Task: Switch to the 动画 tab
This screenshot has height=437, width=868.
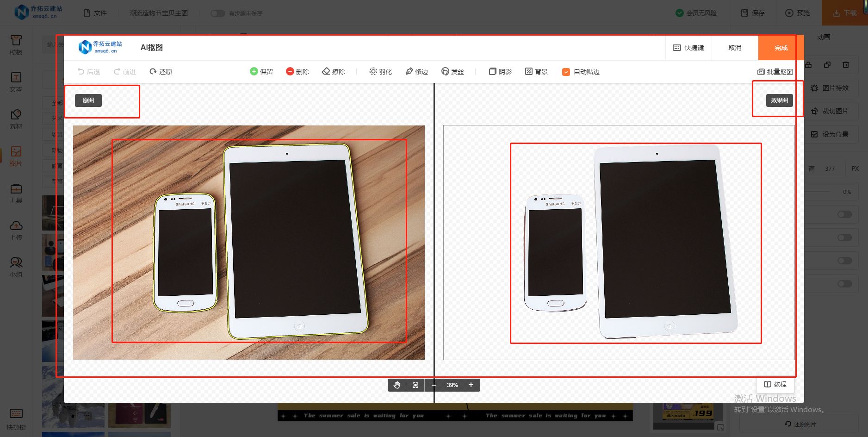Action: click(x=823, y=37)
